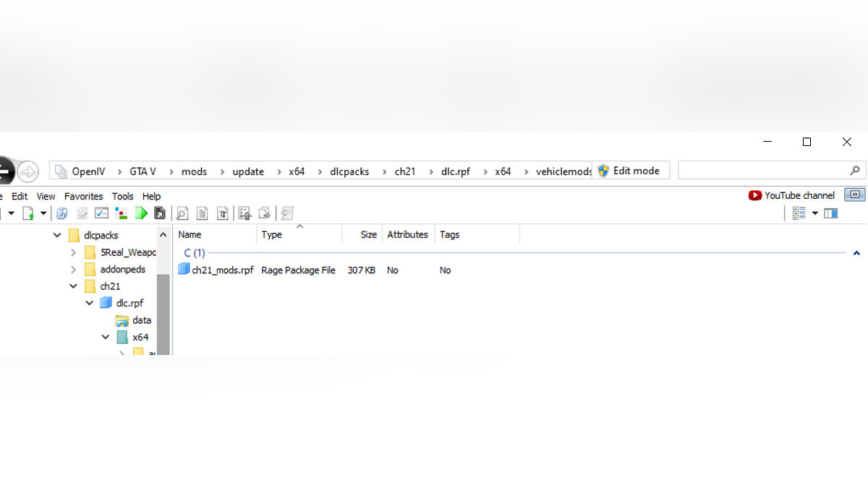Click the text document toolbar icon
The width and height of the screenshot is (868, 488).
[x=203, y=213]
